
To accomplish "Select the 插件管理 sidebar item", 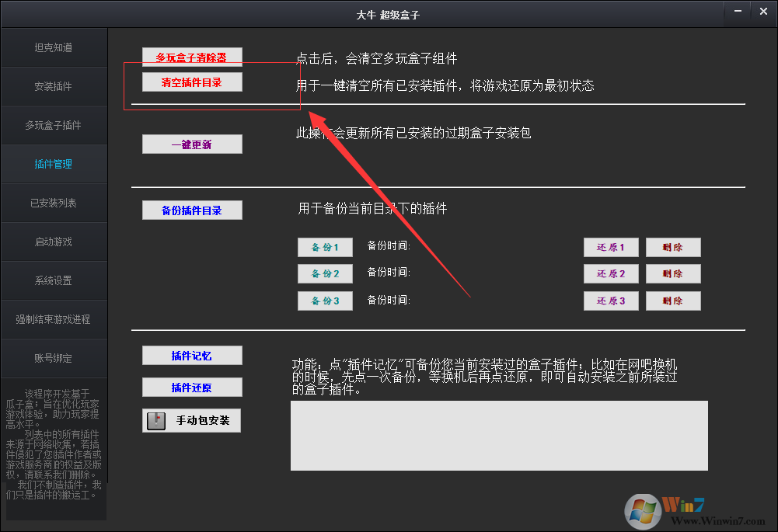I will point(54,164).
